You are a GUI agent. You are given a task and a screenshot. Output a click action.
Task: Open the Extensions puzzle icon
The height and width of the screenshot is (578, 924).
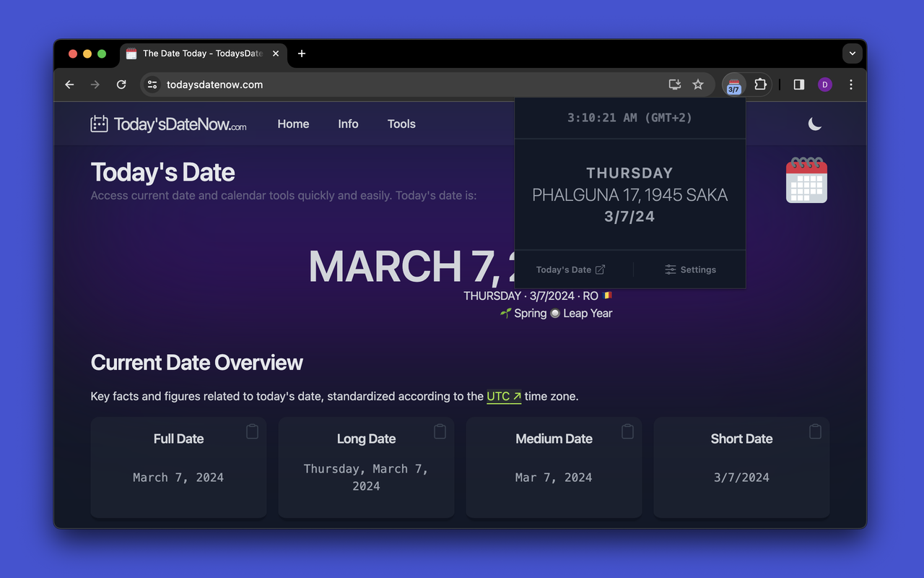click(x=760, y=85)
